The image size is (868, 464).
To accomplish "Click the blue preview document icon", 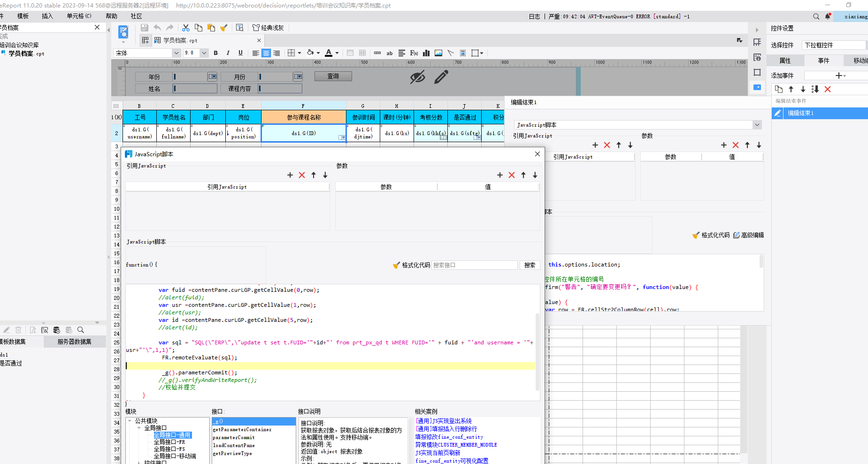I will pos(123,32).
